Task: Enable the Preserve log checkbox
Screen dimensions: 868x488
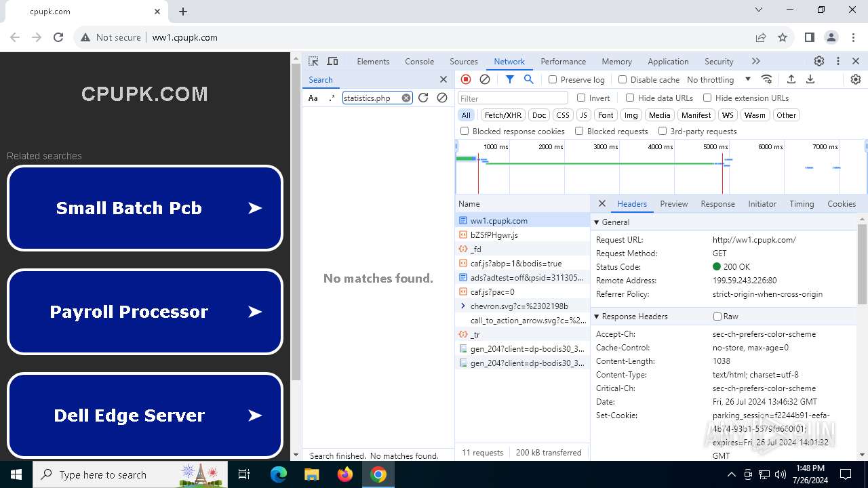Action: pyautogui.click(x=553, y=79)
